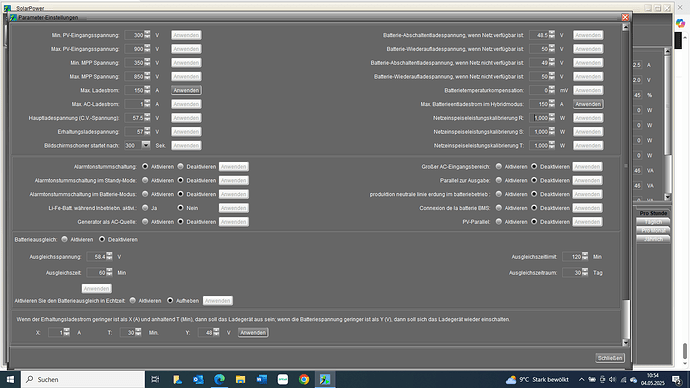This screenshot has width=690, height=388.
Task: Click the dialog scrollbar up arrow
Action: click(x=625, y=27)
